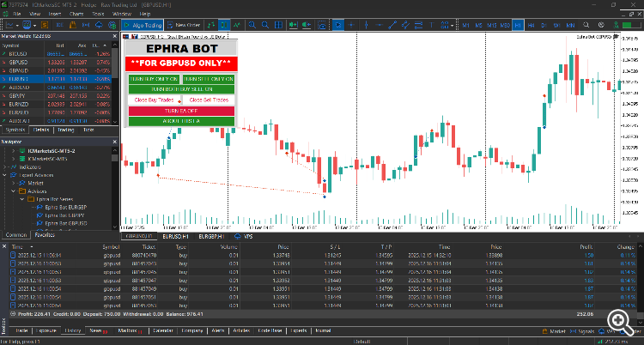The width and height of the screenshot is (644, 345).
Task: Open the search magnifier in the toolbar
Action: point(586,25)
